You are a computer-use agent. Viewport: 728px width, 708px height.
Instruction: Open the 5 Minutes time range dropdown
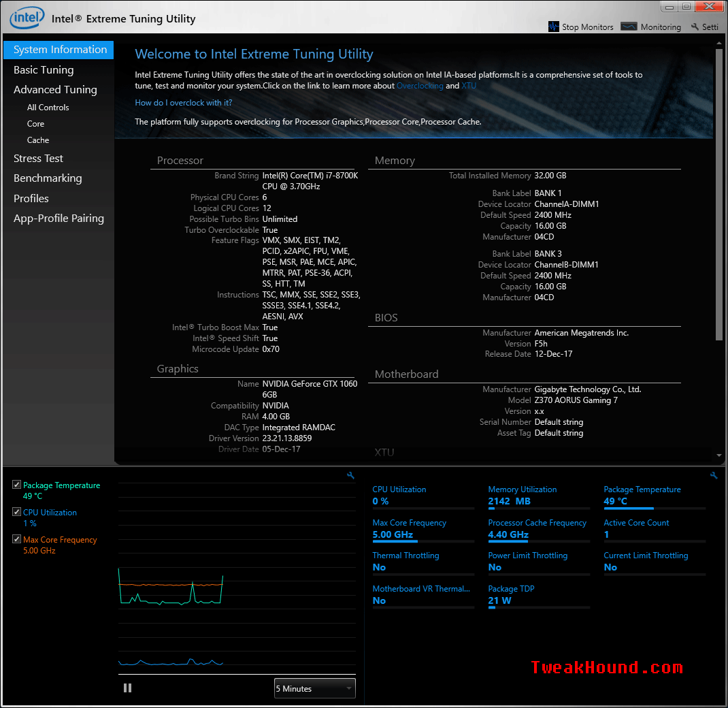(x=315, y=688)
